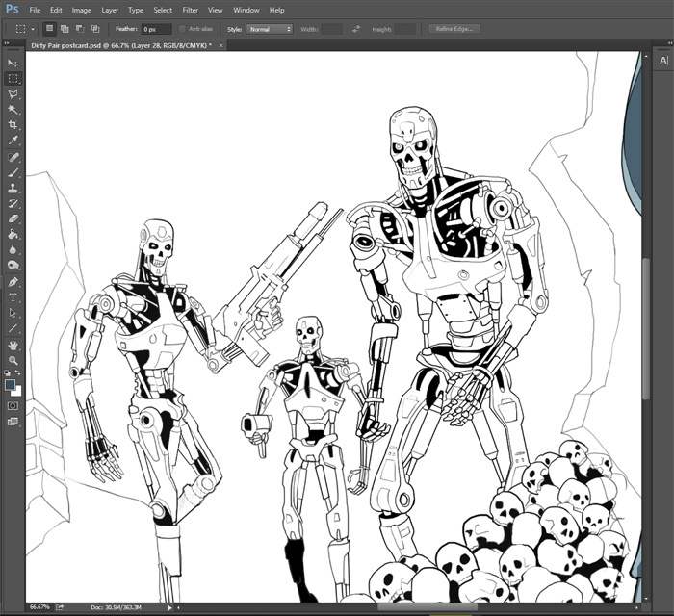Select the History Brush tool

click(13, 203)
